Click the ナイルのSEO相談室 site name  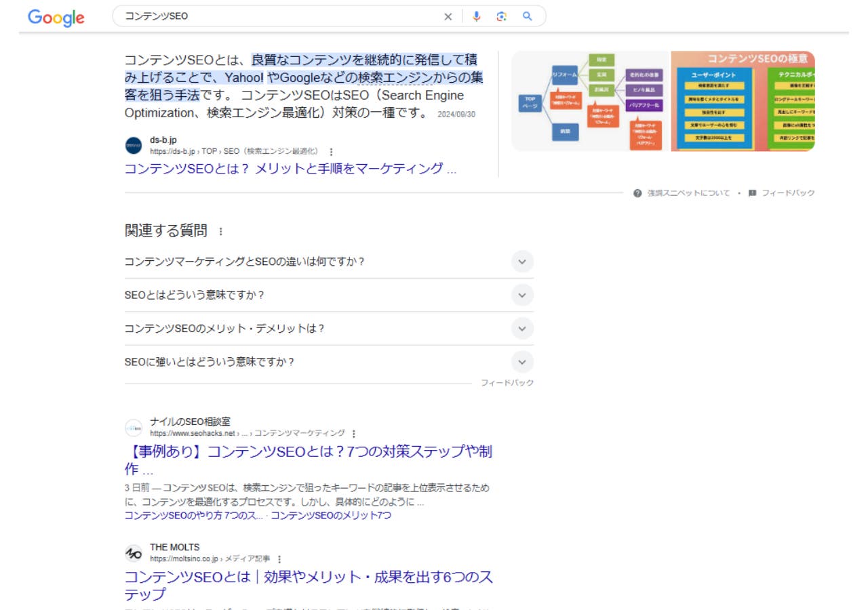coord(191,422)
